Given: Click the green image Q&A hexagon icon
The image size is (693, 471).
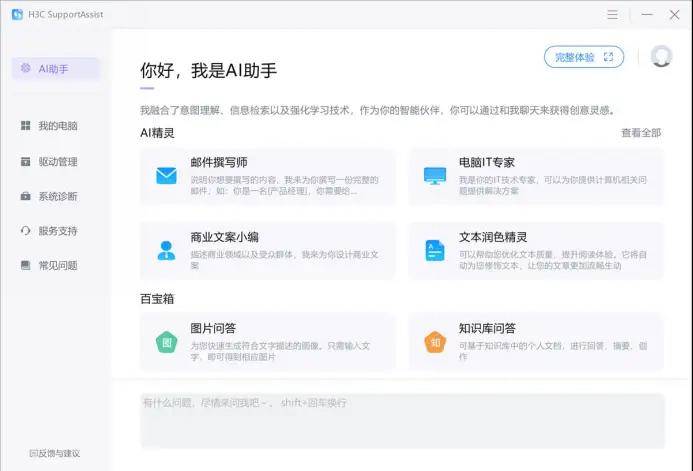Looking at the screenshot, I should click(x=166, y=342).
